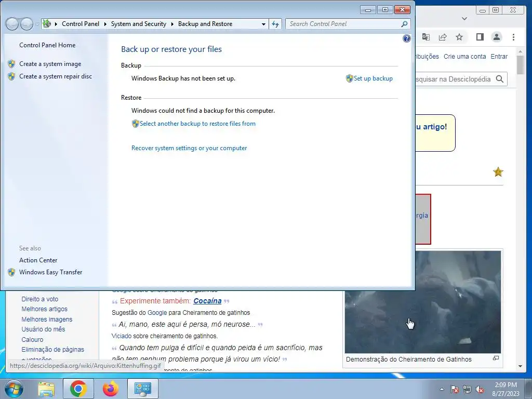Open Cocaína article link
The width and height of the screenshot is (532, 399).
coord(207,301)
